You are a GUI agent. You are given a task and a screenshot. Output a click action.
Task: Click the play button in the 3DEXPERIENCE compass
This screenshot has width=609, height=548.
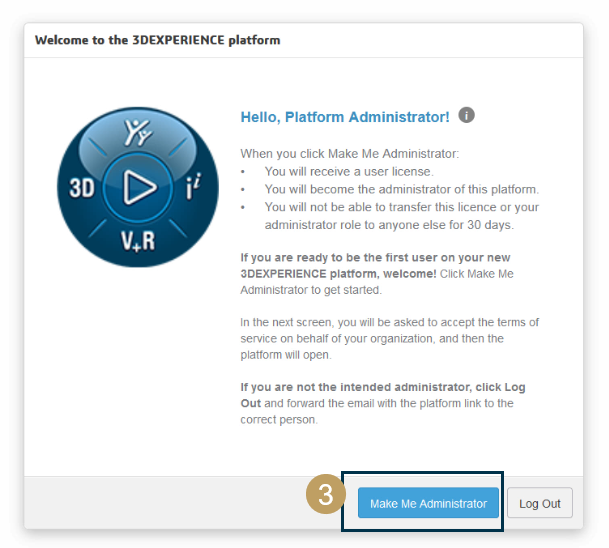click(138, 188)
